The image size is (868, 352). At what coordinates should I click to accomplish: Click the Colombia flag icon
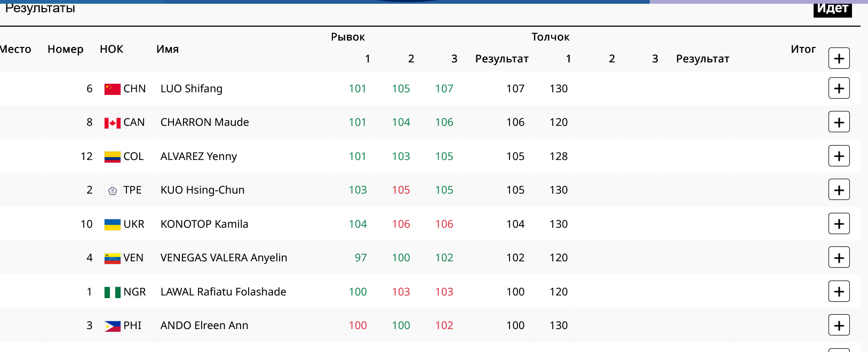(x=112, y=157)
